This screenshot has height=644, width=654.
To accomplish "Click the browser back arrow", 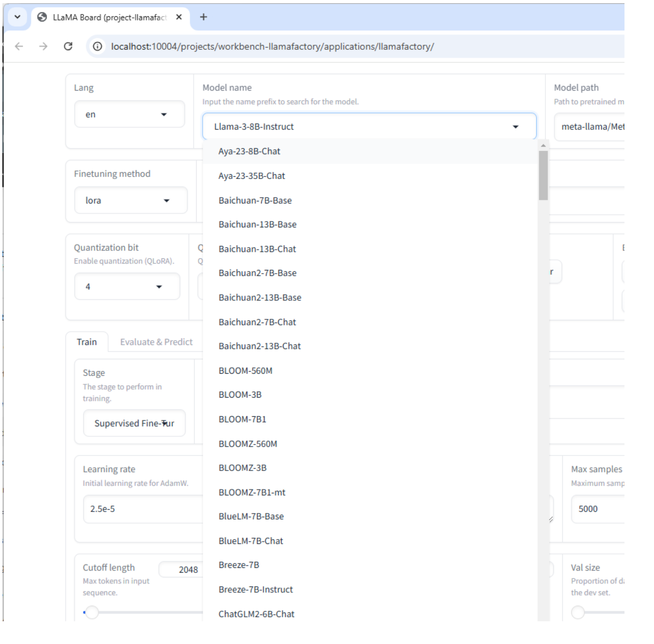I will pyautogui.click(x=19, y=47).
